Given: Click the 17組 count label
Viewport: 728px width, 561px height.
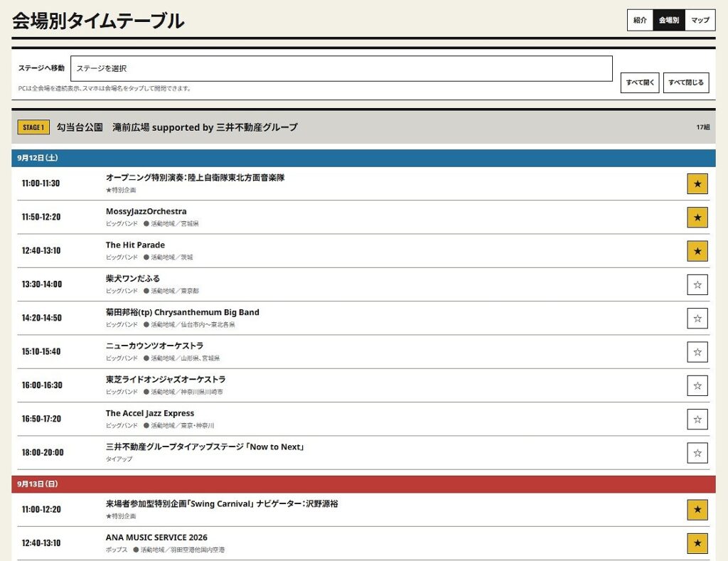Looking at the screenshot, I should click(703, 127).
